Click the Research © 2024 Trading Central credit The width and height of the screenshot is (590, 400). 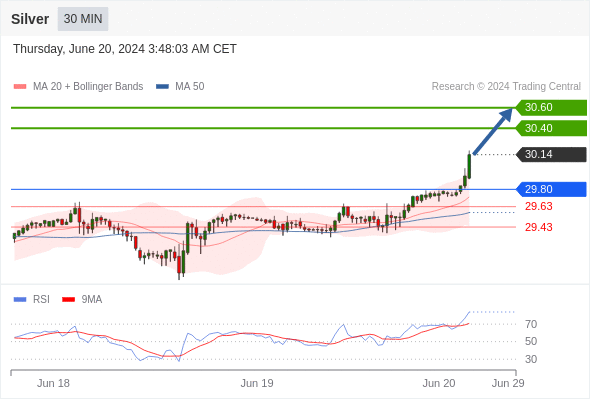coord(506,87)
